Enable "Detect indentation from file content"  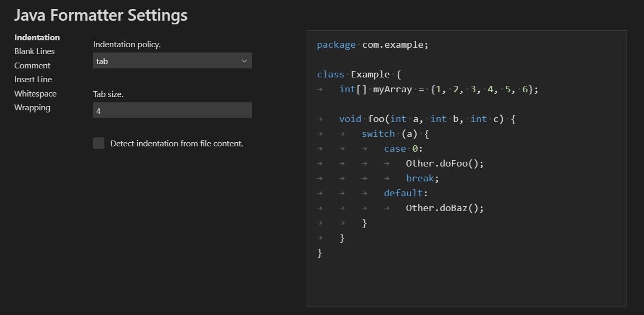point(99,143)
